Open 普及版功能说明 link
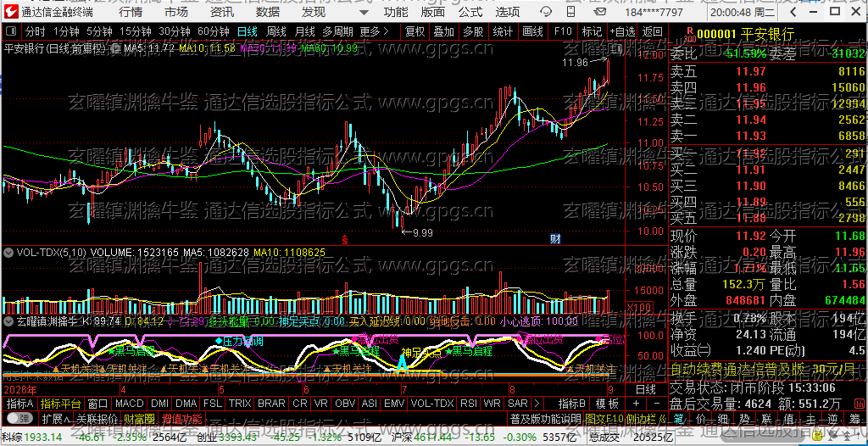868x446 pixels. pyautogui.click(x=545, y=418)
